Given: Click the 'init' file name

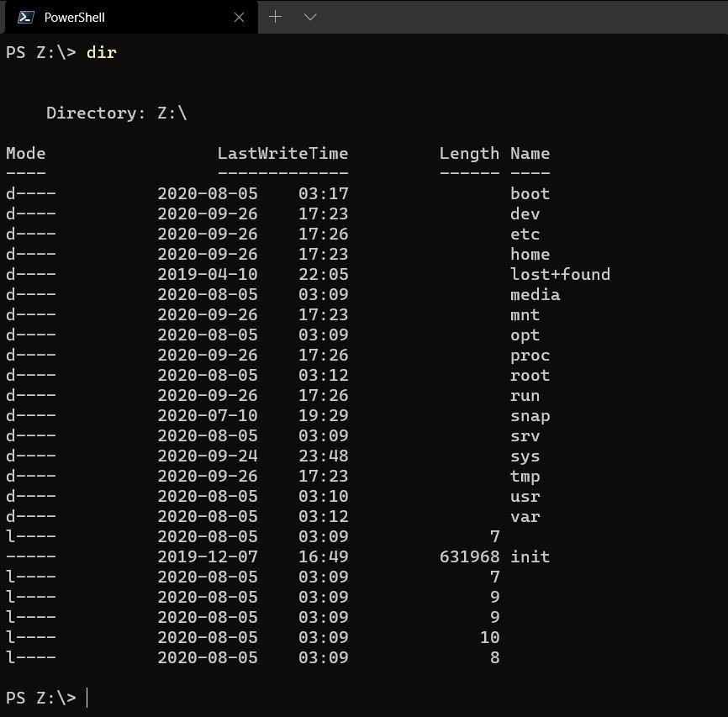Looking at the screenshot, I should pos(530,556).
